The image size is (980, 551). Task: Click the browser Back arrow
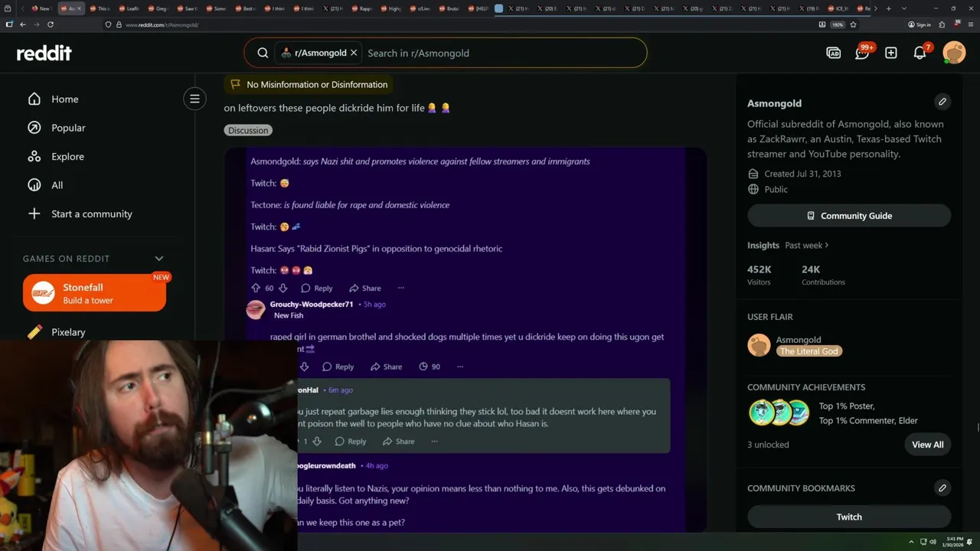coord(23,24)
